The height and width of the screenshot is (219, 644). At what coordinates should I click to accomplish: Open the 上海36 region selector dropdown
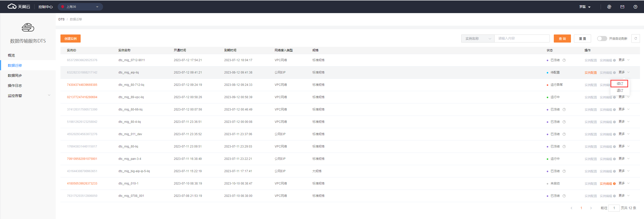(80, 7)
